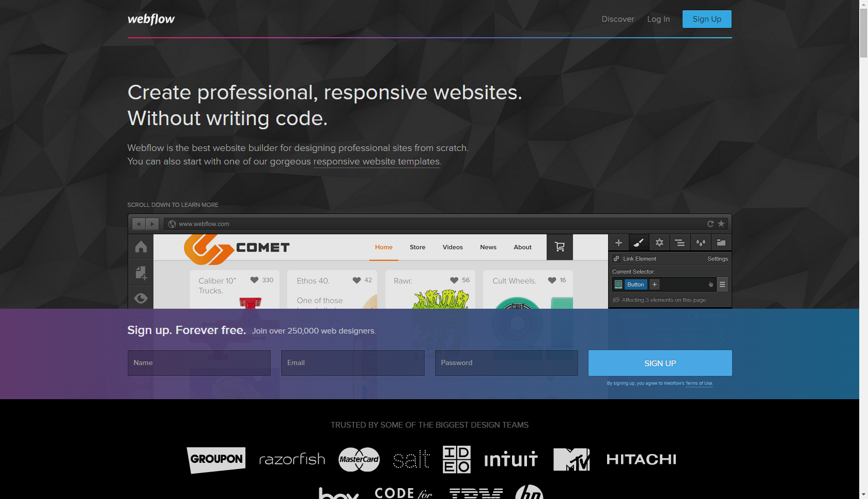Screen dimensions: 868x499
Task: Click the MTV logo
Action: coord(571,459)
